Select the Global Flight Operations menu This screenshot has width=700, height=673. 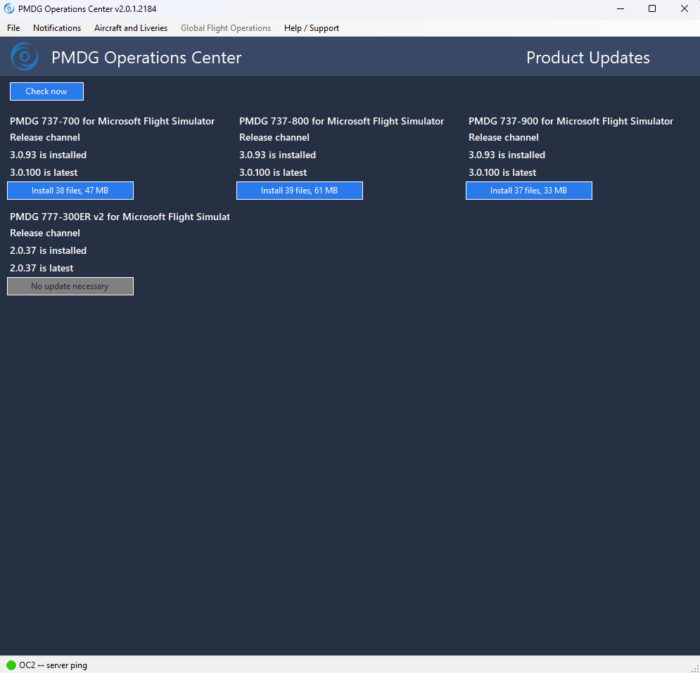tap(225, 28)
